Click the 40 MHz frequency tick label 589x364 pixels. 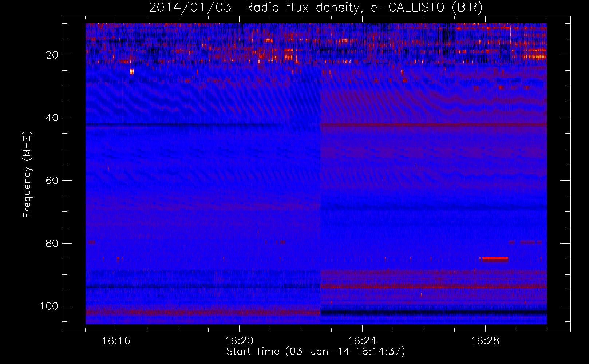click(52, 118)
